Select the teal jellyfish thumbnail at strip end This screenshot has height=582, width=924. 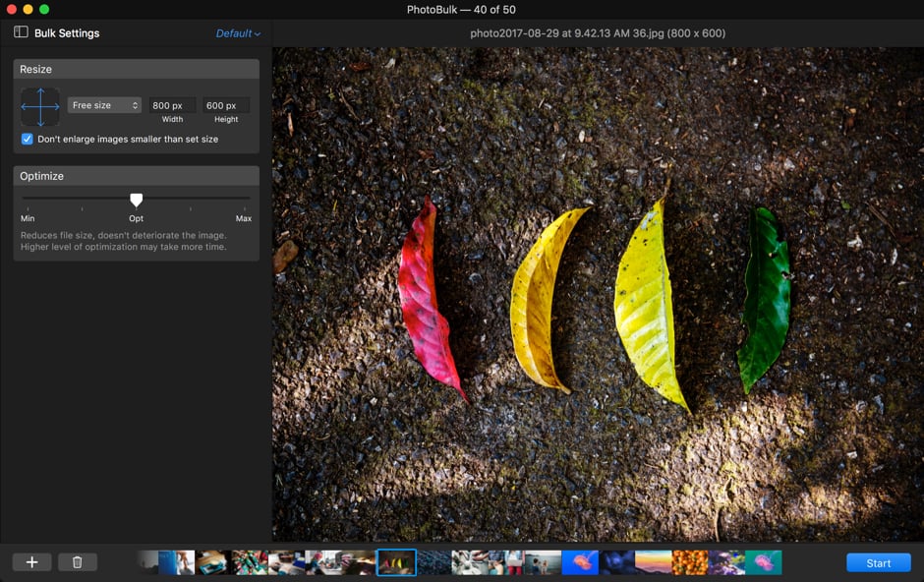coord(763,562)
